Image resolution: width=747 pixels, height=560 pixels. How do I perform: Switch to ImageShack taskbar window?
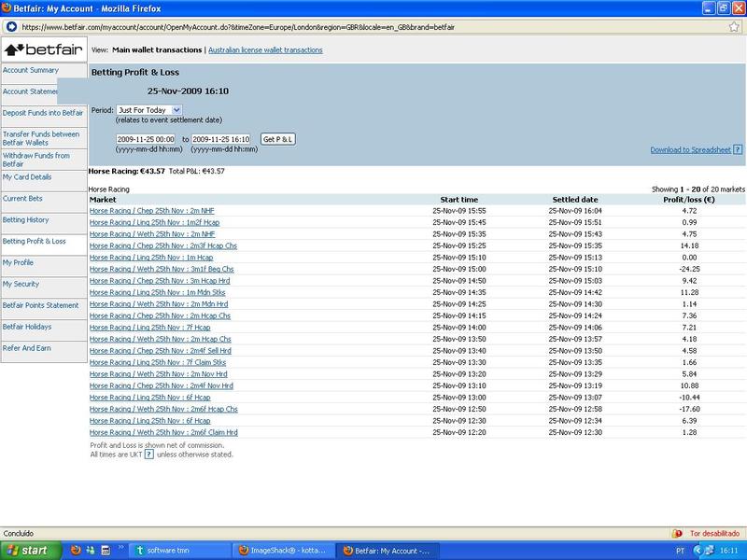click(283, 551)
